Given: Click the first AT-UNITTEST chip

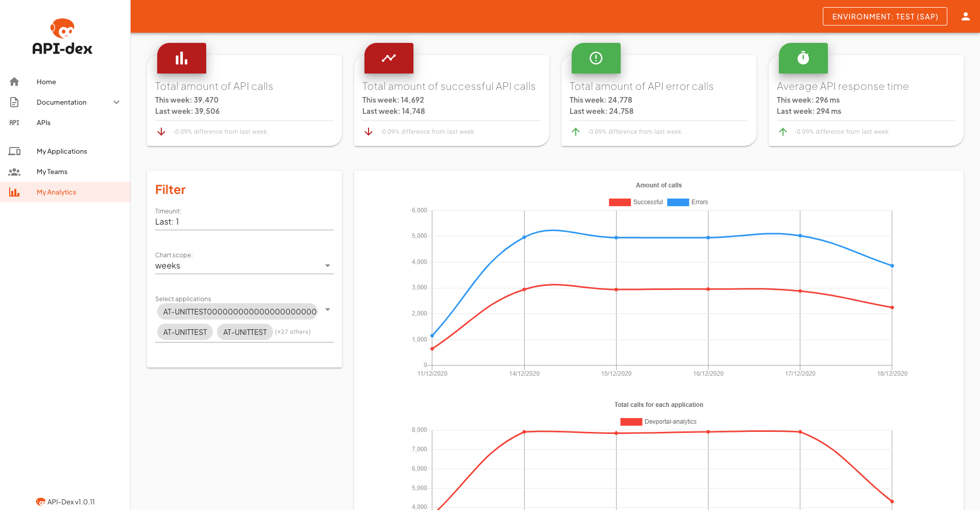Looking at the screenshot, I should coord(185,332).
